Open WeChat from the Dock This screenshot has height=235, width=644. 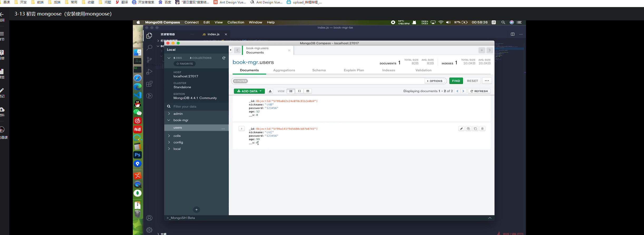pyautogui.click(x=138, y=112)
